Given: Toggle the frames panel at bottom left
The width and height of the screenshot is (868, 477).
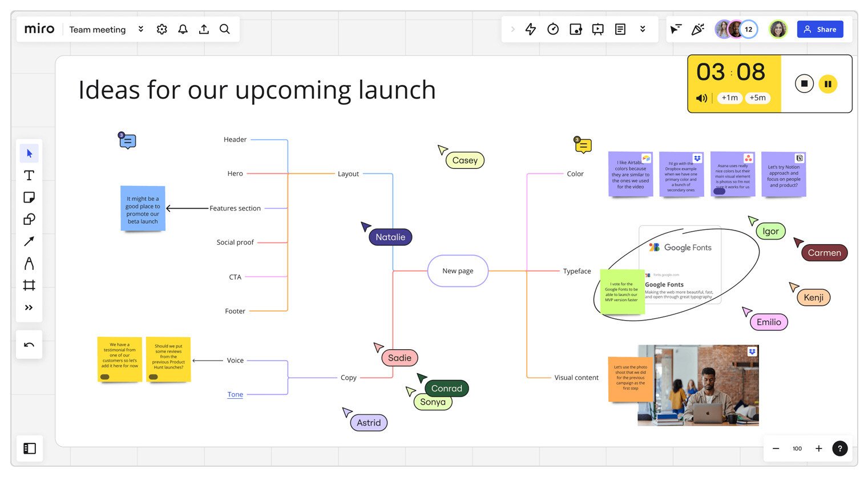Looking at the screenshot, I should (x=30, y=448).
